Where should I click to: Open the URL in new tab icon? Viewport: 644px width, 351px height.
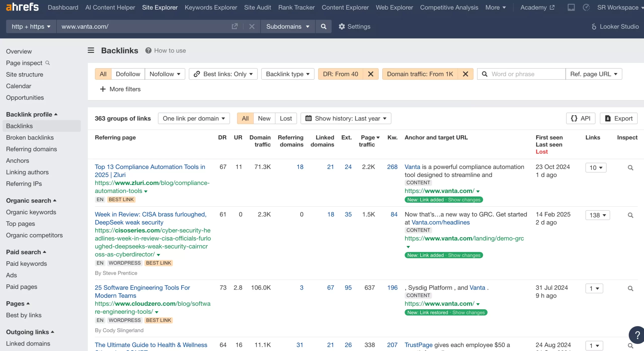coord(234,26)
